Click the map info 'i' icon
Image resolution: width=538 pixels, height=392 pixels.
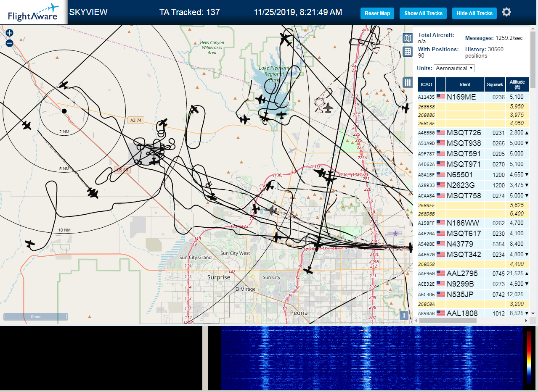[x=403, y=315]
